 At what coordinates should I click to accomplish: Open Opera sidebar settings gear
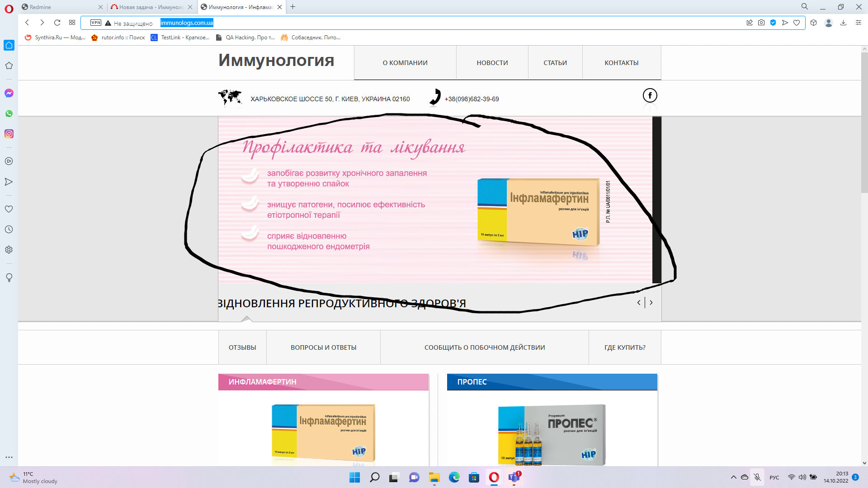click(9, 250)
